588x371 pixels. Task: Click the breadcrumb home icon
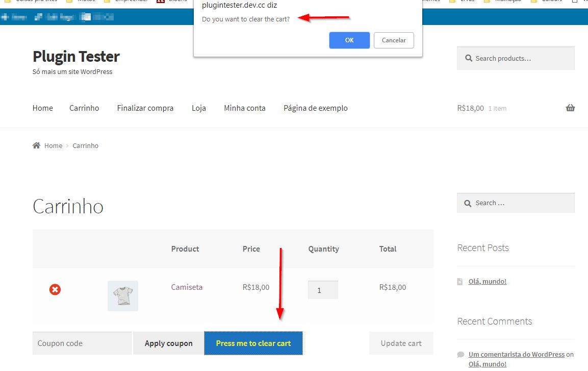click(x=36, y=145)
